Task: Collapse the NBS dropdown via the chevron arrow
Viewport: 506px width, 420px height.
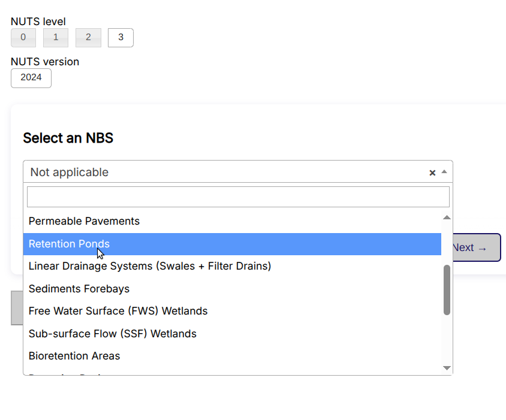Action: 444,173
